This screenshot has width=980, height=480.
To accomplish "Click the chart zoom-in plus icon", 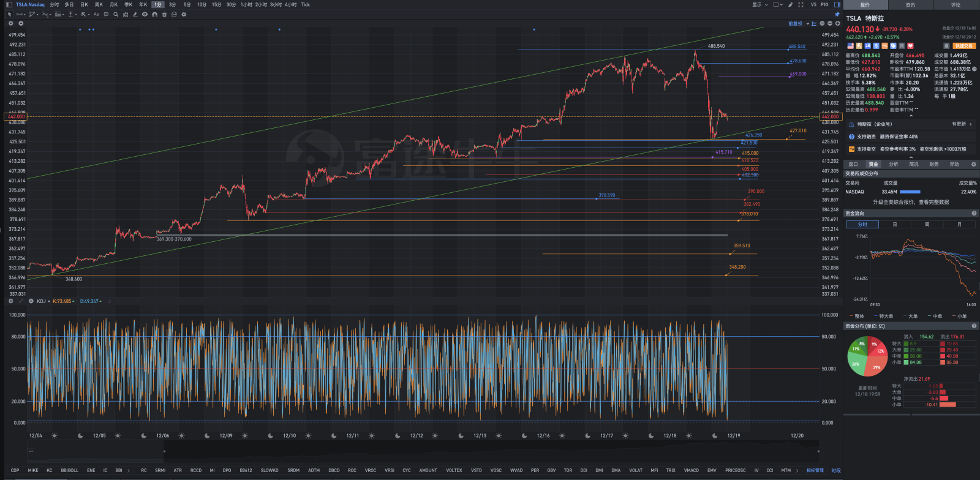I will coord(838,23).
